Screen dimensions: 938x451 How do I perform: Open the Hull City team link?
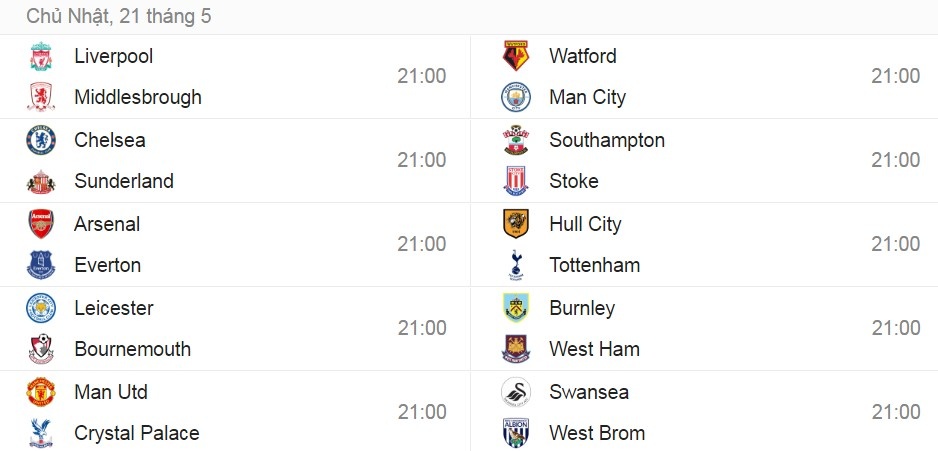(x=585, y=224)
